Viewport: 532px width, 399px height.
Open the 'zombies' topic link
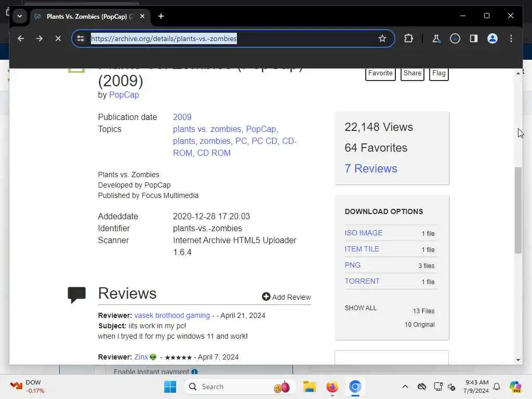click(x=215, y=141)
